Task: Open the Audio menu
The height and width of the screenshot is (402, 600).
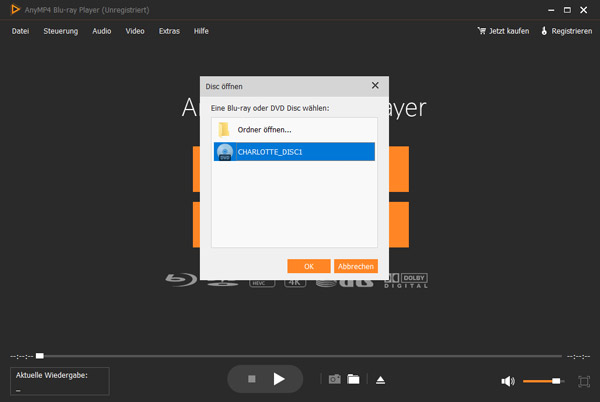Action: pos(101,31)
